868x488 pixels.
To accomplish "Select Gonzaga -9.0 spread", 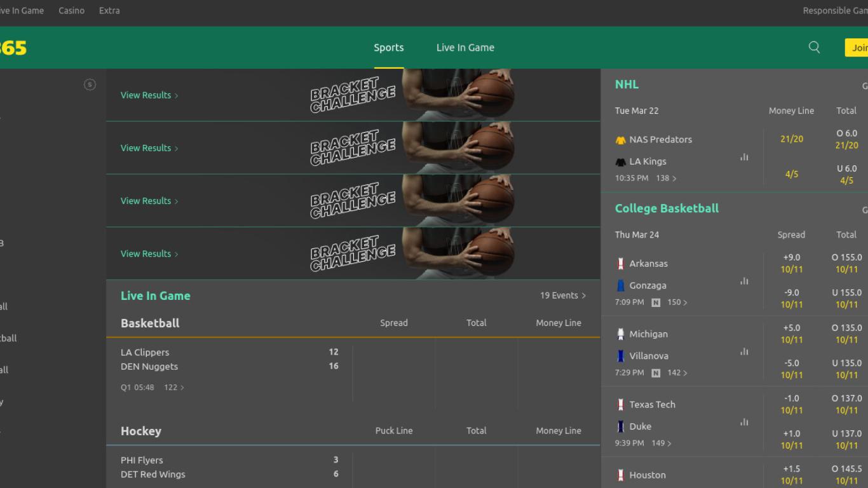I will 792,298.
